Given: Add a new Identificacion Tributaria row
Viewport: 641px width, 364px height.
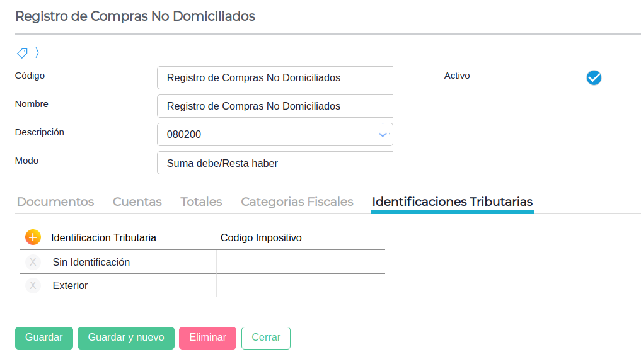Looking at the screenshot, I should [33, 237].
